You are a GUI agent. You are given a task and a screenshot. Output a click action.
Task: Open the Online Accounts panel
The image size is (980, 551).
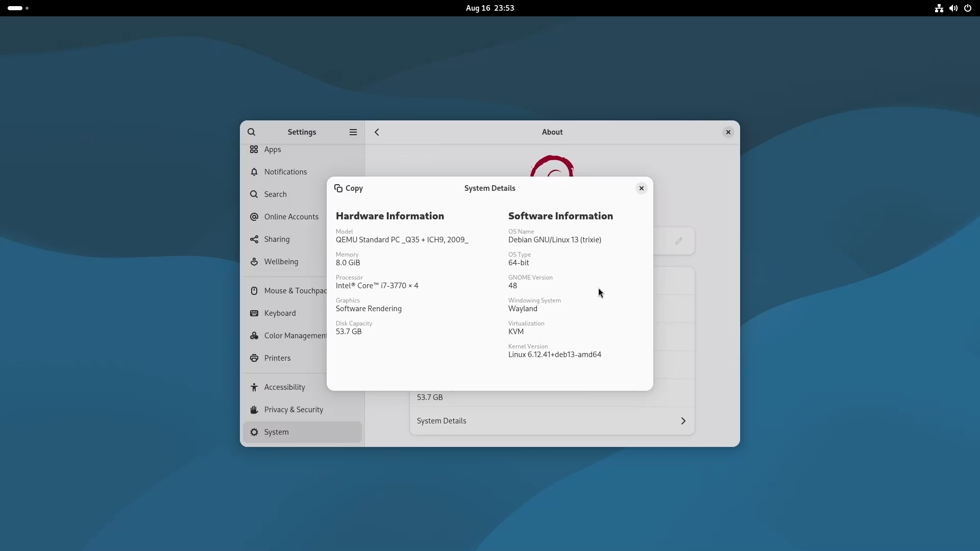tap(291, 217)
